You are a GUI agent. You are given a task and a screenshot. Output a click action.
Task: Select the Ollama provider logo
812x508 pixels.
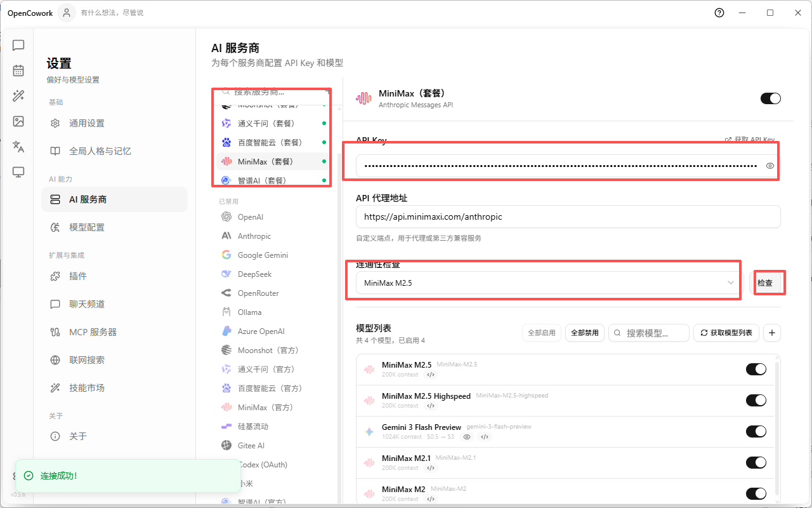[x=226, y=312]
